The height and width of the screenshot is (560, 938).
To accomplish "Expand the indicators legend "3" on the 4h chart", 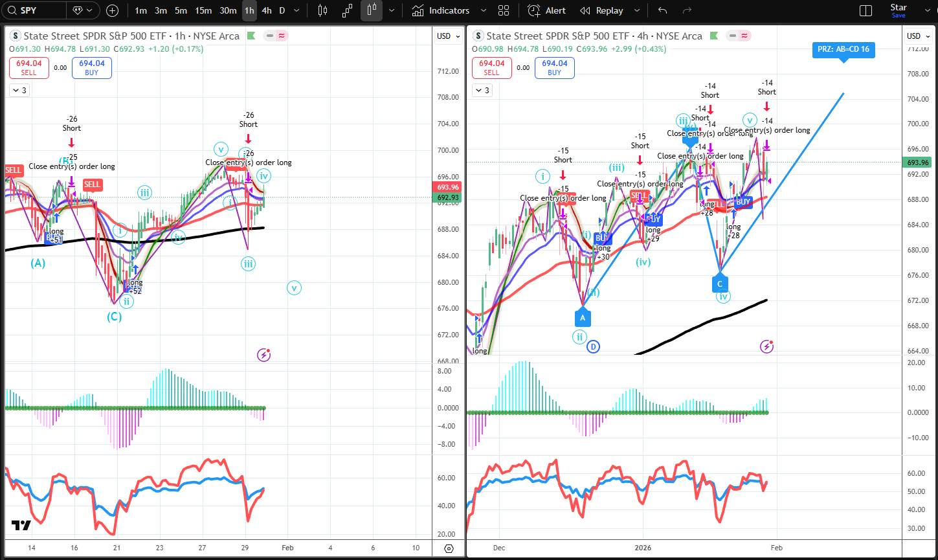I will pos(482,91).
